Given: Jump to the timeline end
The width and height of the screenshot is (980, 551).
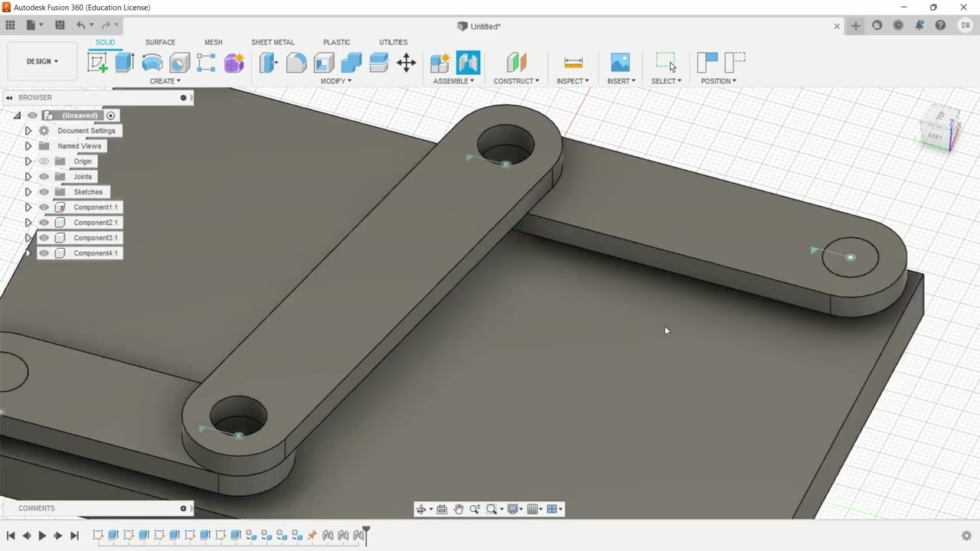Looking at the screenshot, I should coord(74,536).
